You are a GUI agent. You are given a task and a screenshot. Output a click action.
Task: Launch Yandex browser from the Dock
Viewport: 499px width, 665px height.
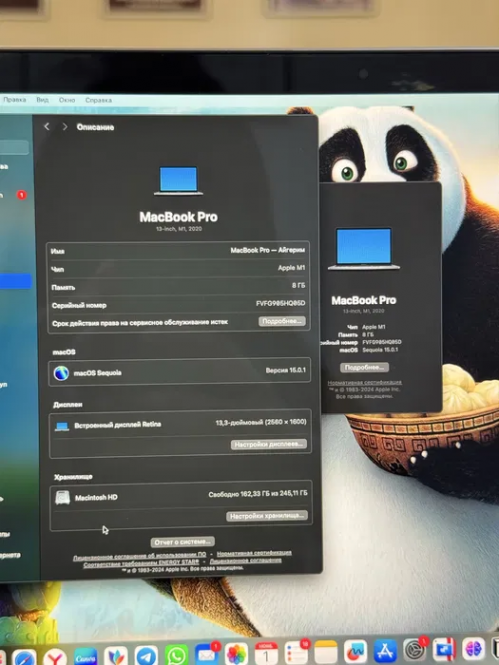54,657
